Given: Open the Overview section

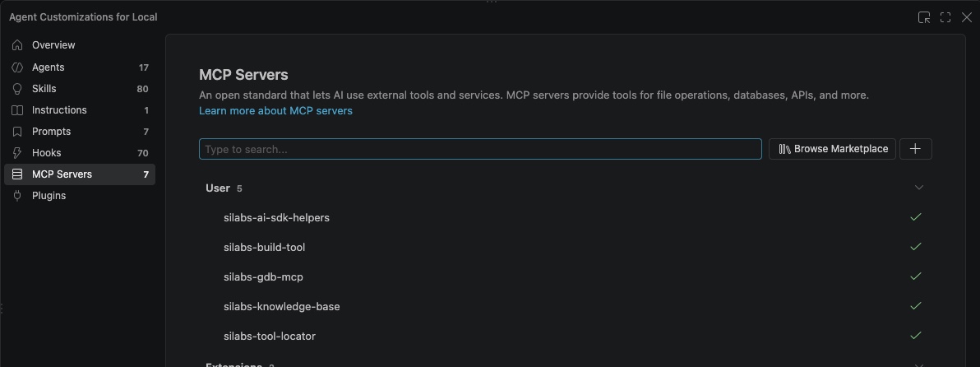Looking at the screenshot, I should [x=80, y=45].
